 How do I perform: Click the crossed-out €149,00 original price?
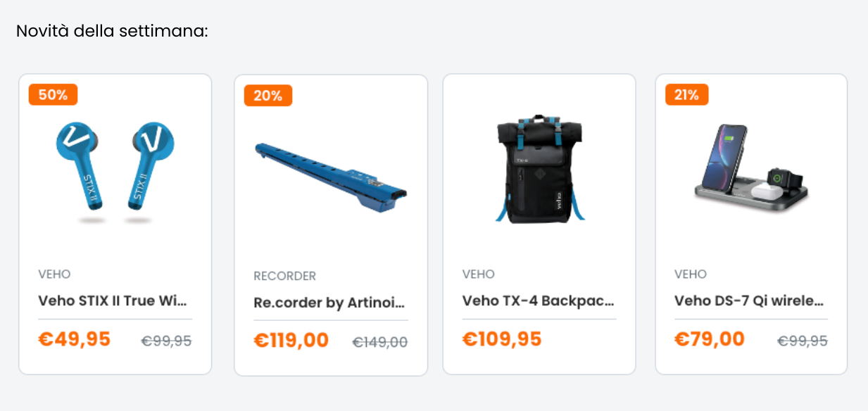point(380,342)
